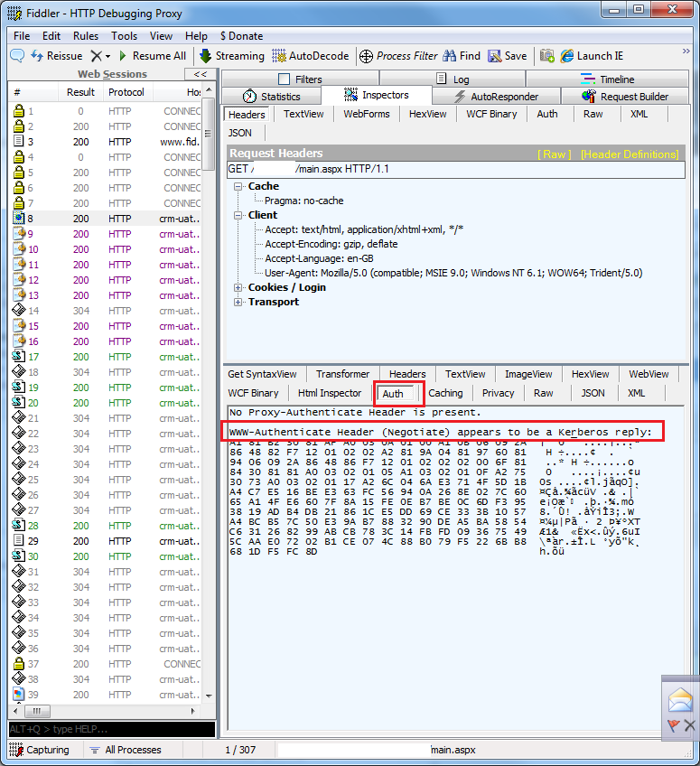
Task: Expand the toolbar overflow chevron
Action: coord(686,51)
